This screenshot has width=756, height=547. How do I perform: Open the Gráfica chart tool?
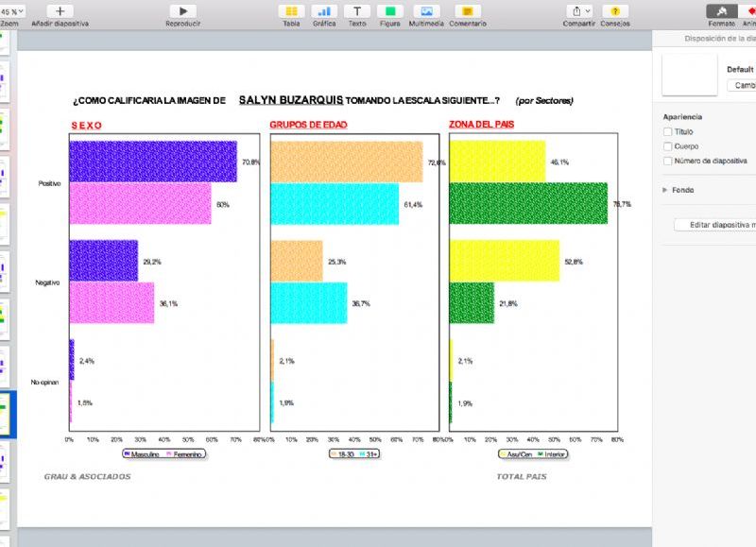tap(324, 11)
